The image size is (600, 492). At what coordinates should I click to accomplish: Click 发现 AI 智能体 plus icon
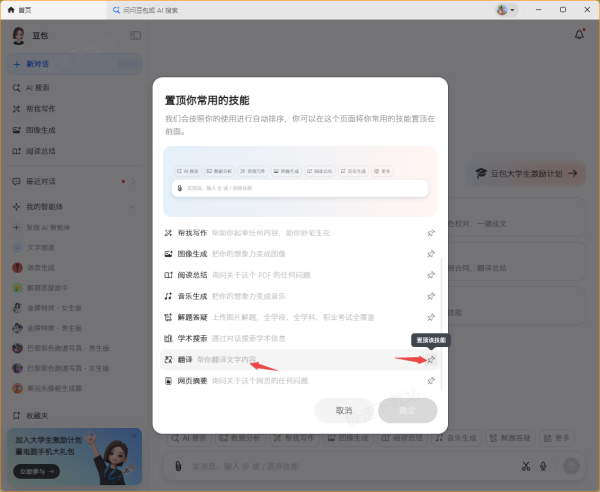(16, 228)
